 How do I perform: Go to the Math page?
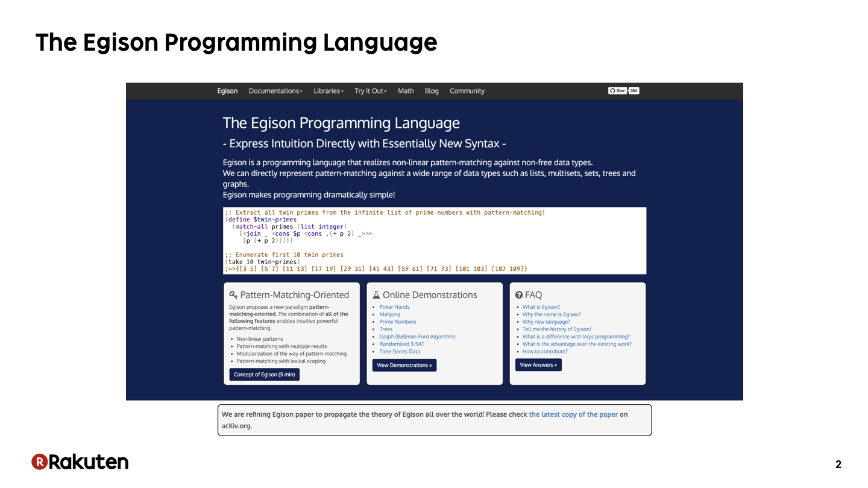[406, 91]
